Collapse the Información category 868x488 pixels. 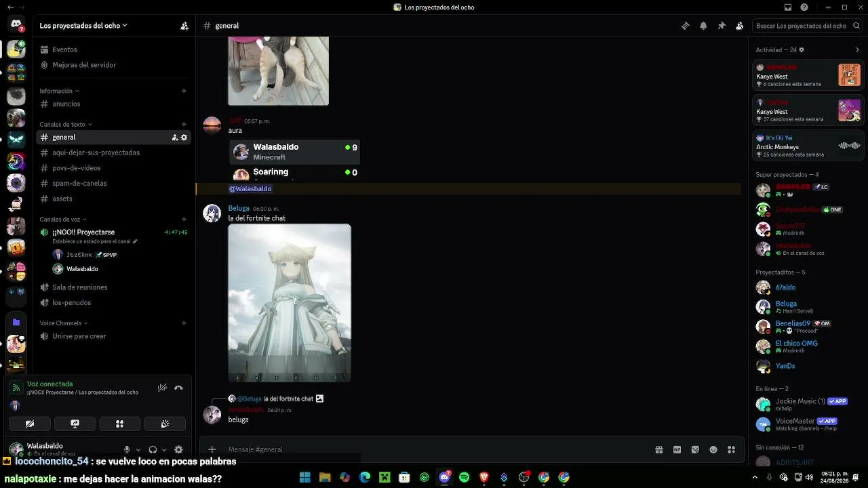(x=59, y=91)
